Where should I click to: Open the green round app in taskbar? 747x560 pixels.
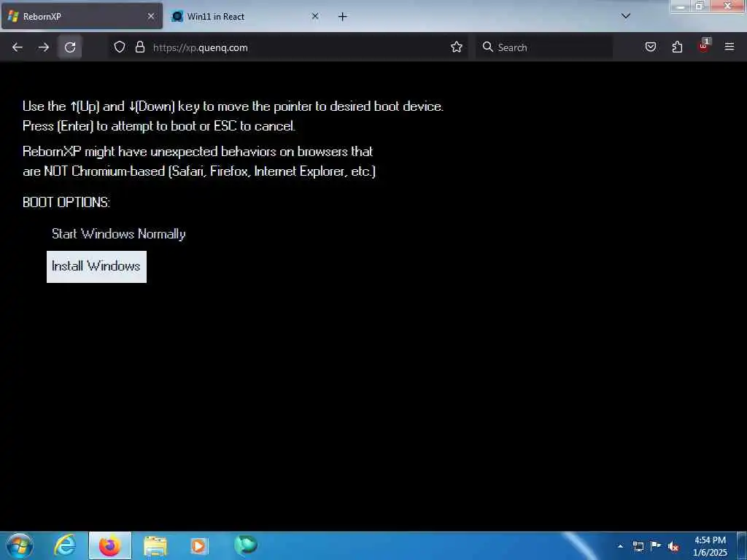click(x=245, y=545)
